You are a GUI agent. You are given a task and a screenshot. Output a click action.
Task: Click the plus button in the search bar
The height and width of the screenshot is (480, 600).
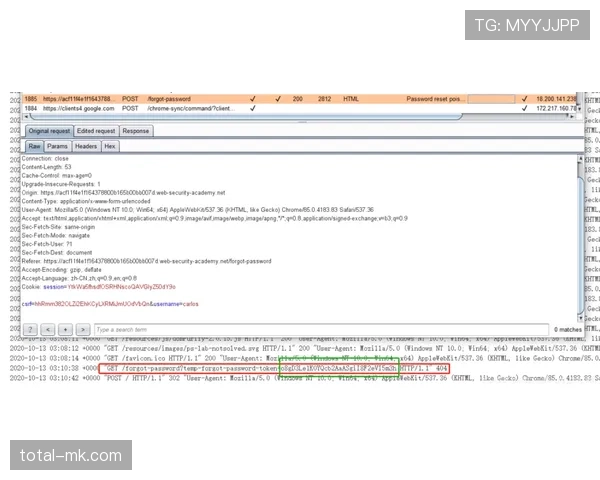(x=65, y=329)
